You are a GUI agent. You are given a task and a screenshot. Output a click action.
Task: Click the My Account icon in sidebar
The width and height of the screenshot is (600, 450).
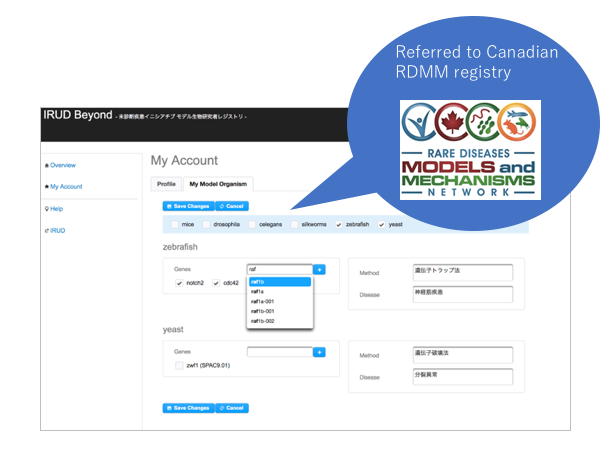click(47, 187)
